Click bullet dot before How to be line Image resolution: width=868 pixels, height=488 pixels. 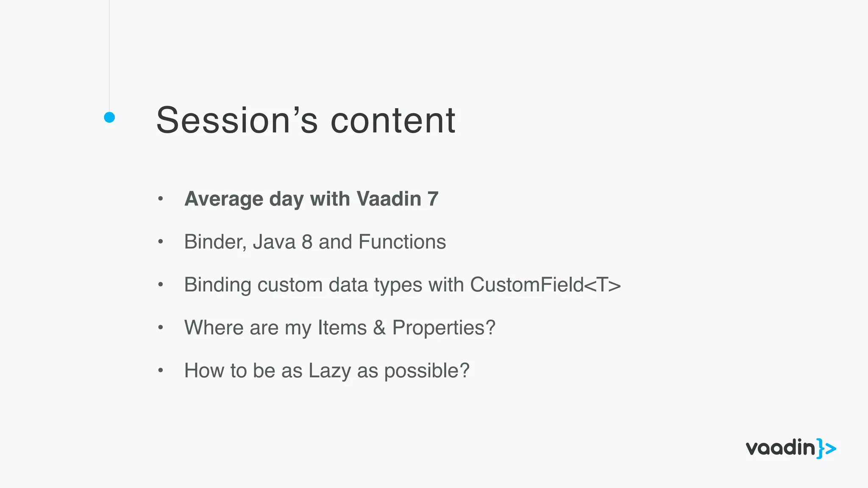pyautogui.click(x=160, y=370)
